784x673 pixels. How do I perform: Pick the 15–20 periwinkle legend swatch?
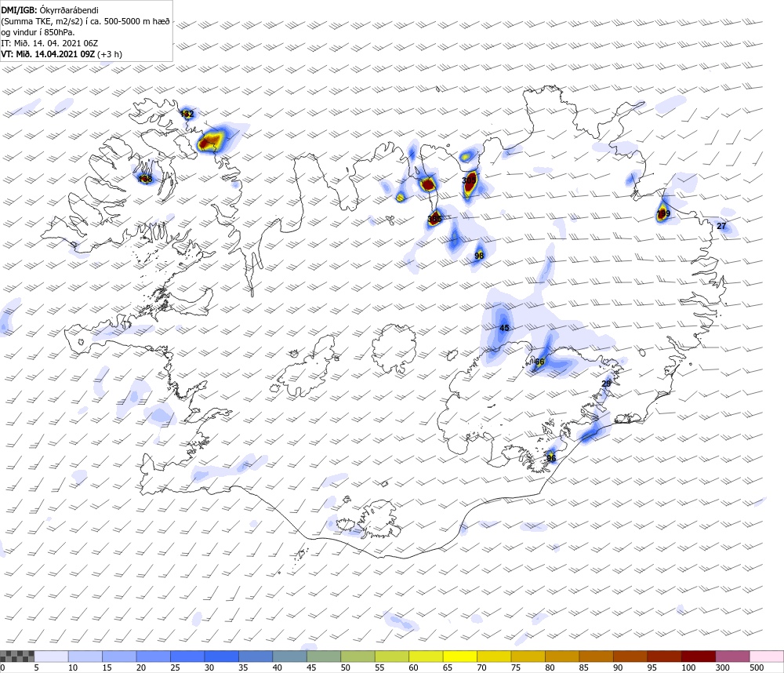(x=119, y=656)
